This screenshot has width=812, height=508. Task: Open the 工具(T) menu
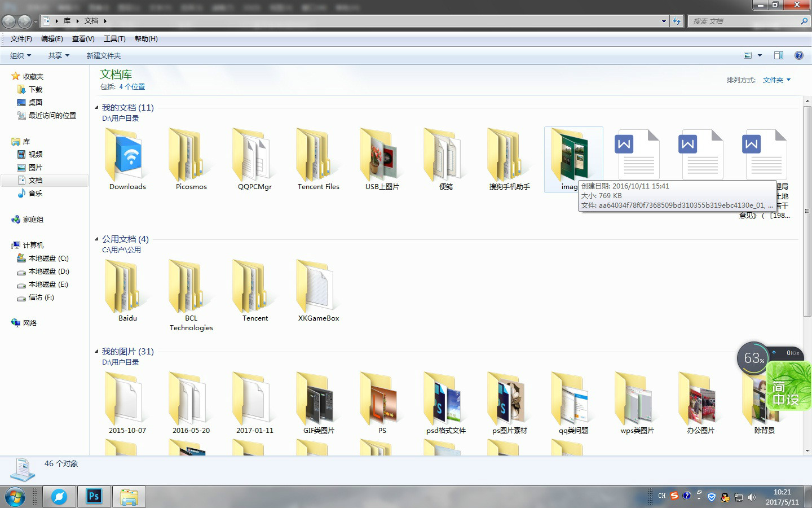(x=114, y=39)
